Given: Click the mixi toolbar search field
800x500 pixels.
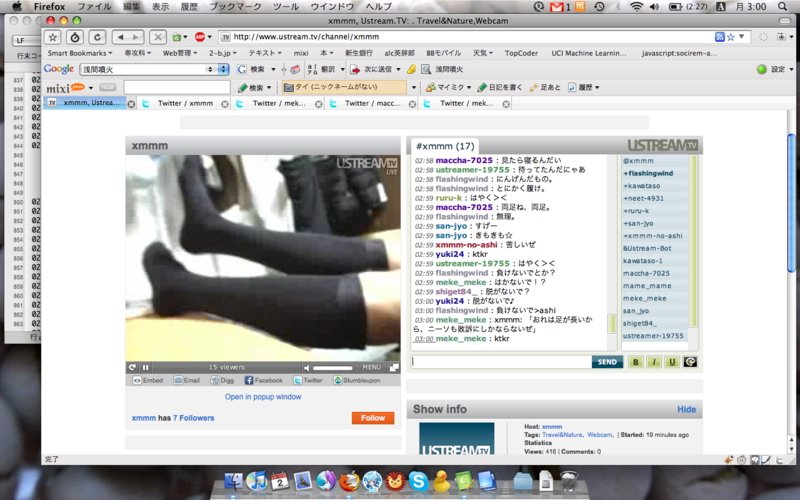Looking at the screenshot, I should (x=177, y=88).
